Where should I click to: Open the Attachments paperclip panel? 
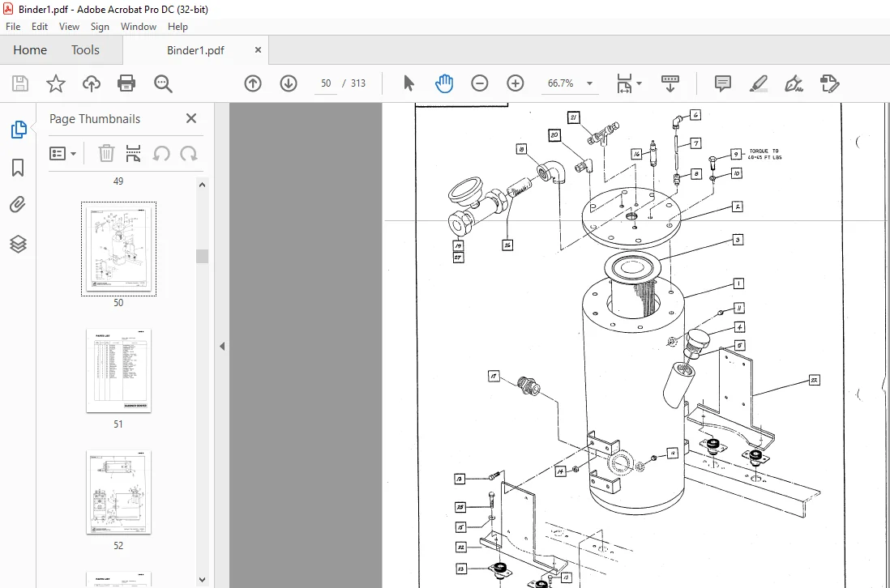pos(18,205)
